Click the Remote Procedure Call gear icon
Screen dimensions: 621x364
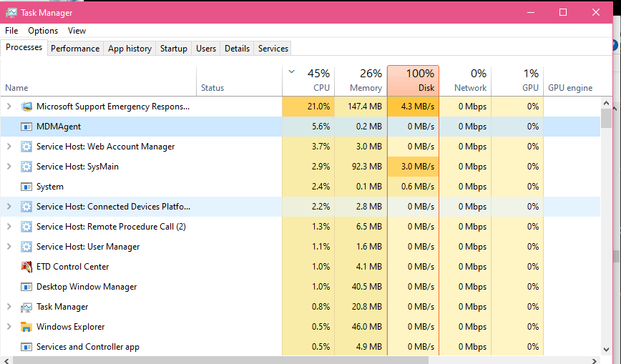(26, 227)
